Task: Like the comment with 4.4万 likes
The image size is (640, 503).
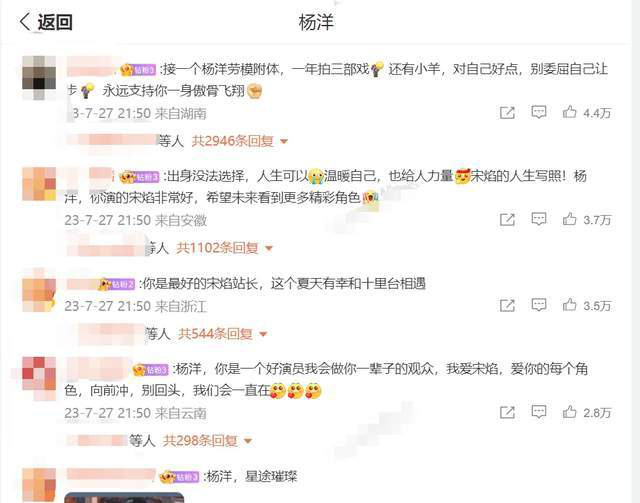Action: point(586,113)
